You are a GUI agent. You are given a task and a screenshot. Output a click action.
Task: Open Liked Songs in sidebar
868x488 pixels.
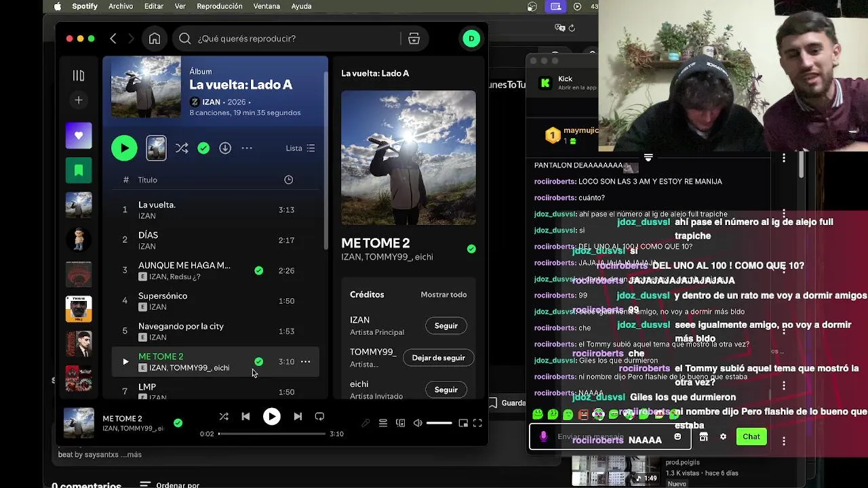point(79,136)
